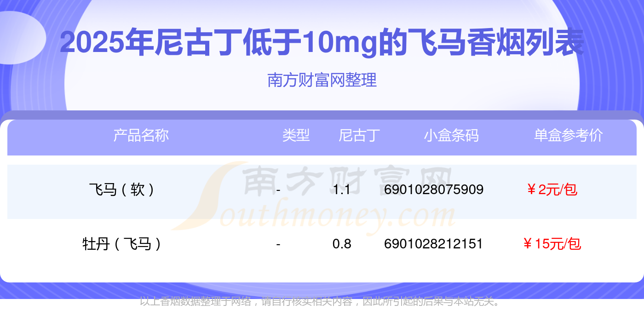Click the 0.8 nicotine value
Image resolution: width=644 pixels, height=322 pixels.
342,244
